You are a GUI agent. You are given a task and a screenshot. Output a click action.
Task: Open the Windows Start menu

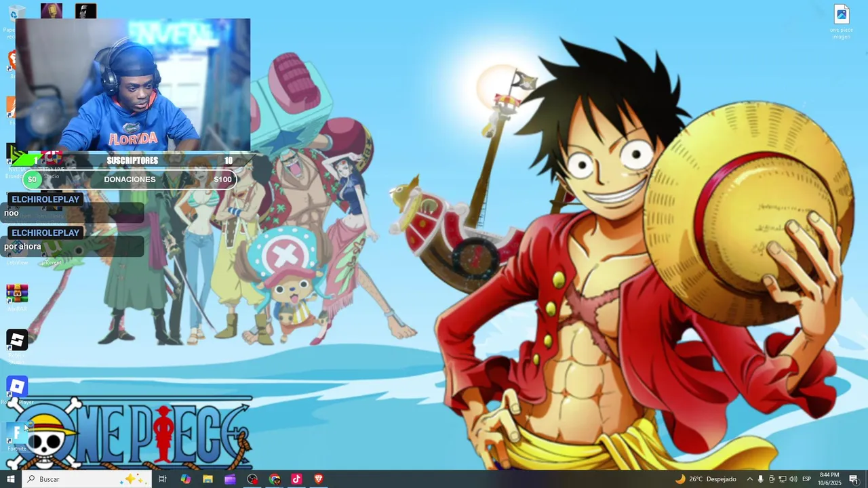click(10, 479)
